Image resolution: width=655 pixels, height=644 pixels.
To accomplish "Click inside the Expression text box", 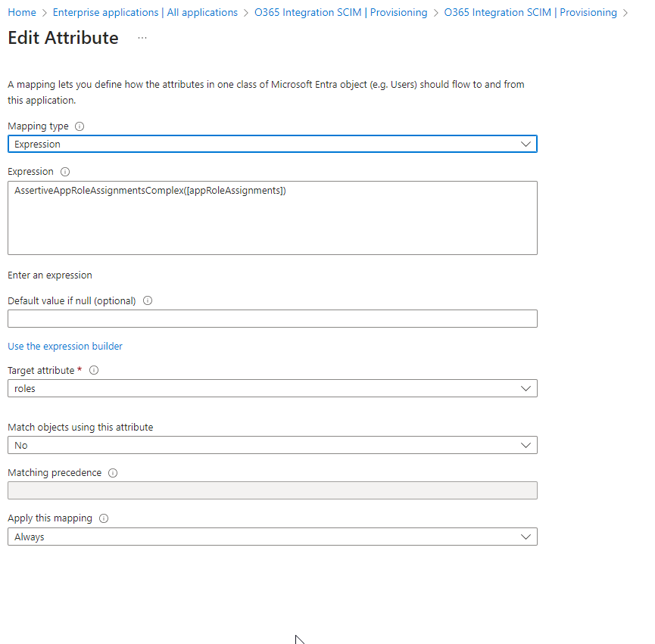I will 272,218.
